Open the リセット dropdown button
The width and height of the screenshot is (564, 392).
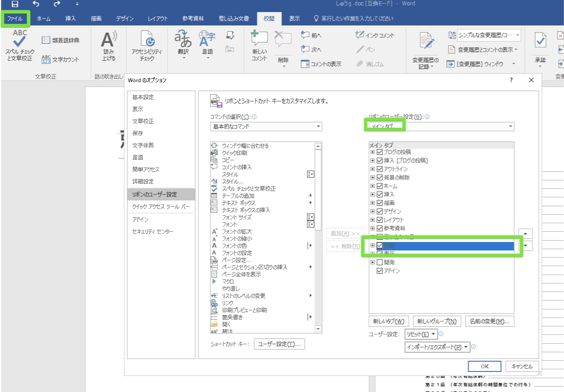pyautogui.click(x=421, y=334)
